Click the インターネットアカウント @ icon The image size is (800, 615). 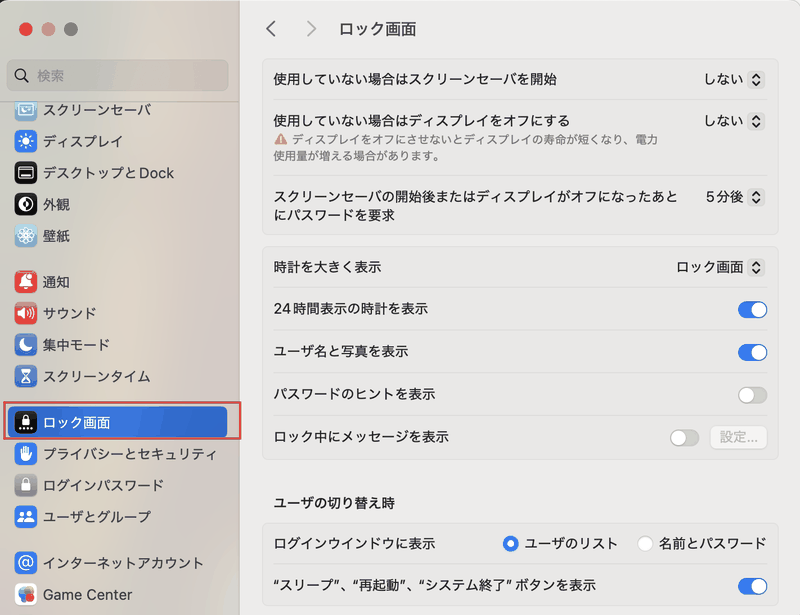tap(26, 563)
